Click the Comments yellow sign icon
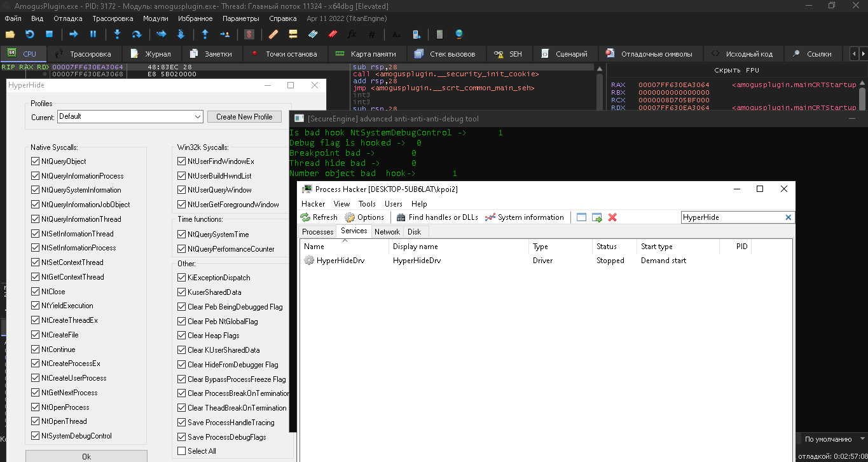868x462 pixels. click(x=293, y=34)
